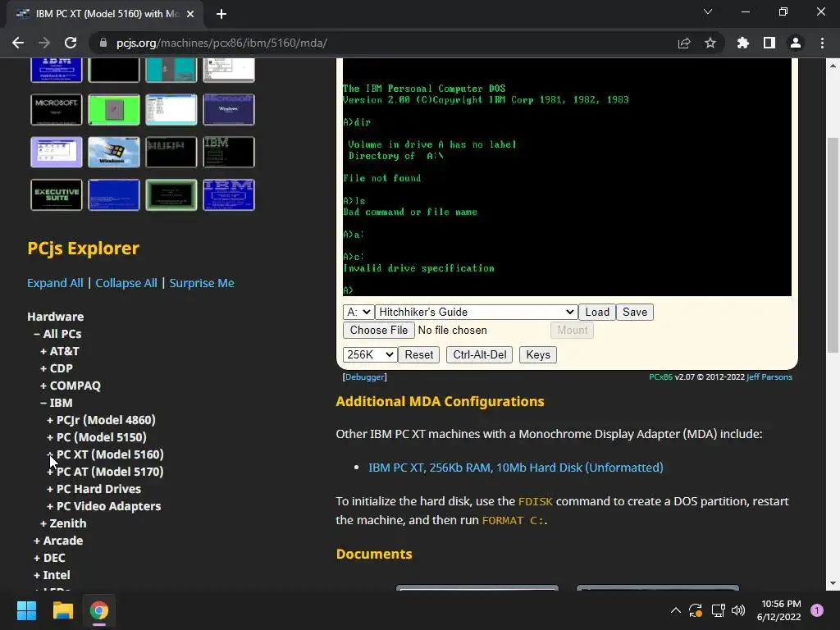Expand the CDP tree node
The width and height of the screenshot is (840, 630).
pos(43,368)
